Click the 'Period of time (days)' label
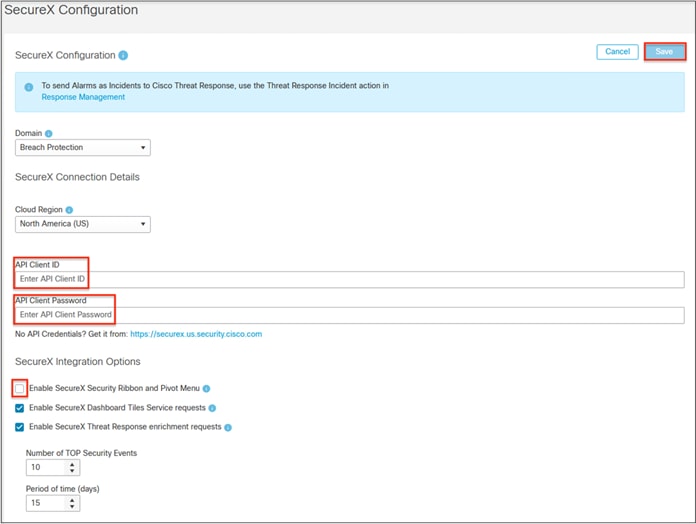Image resolution: width=696 pixels, height=524 pixels. click(63, 489)
